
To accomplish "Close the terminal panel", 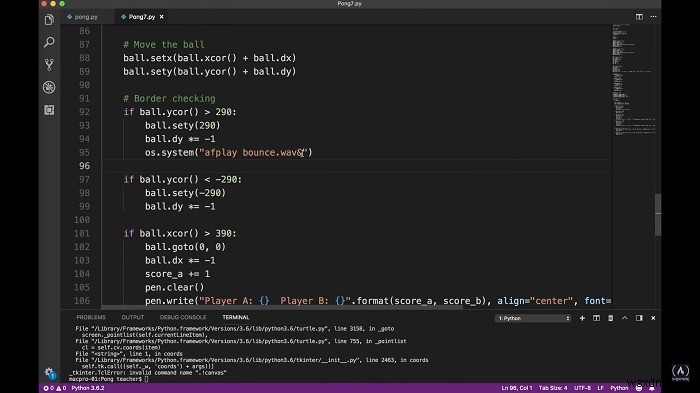I will pos(653,318).
